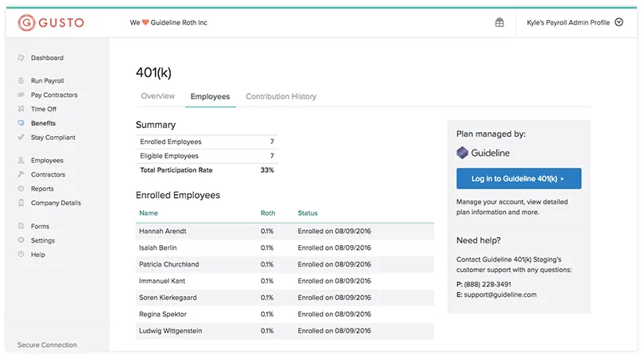Click the Company Details building icon
This screenshot has width=644, height=358.
21,203
